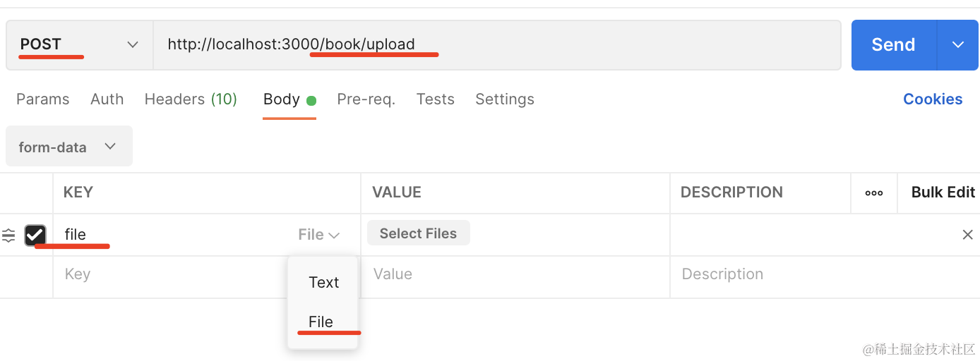This screenshot has height=361, width=980.
Task: Expand the Send button arrow options
Action: point(957,44)
